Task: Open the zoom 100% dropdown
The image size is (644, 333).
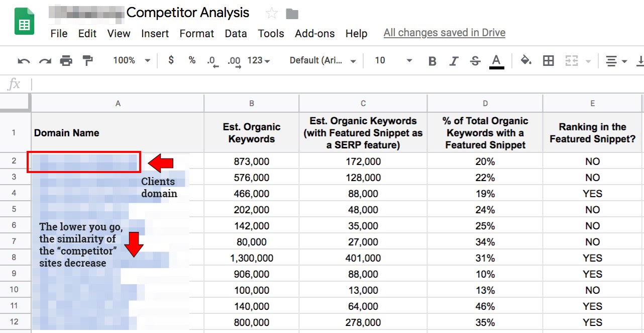Action: coord(132,60)
